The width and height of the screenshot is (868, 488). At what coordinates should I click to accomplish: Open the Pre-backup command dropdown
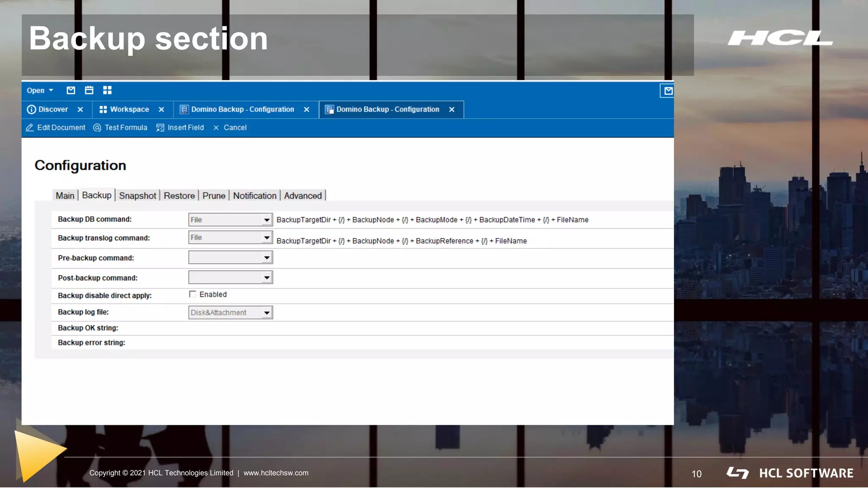tap(267, 258)
